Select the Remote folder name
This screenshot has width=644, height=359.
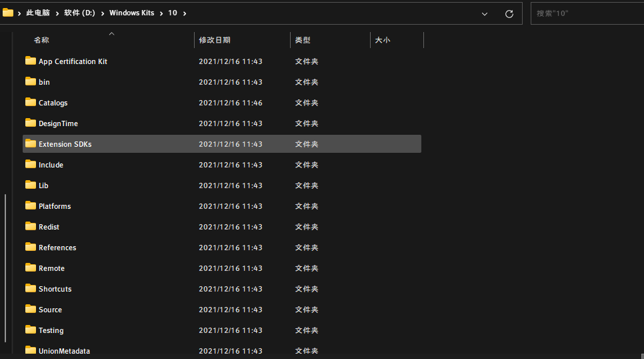coord(51,268)
